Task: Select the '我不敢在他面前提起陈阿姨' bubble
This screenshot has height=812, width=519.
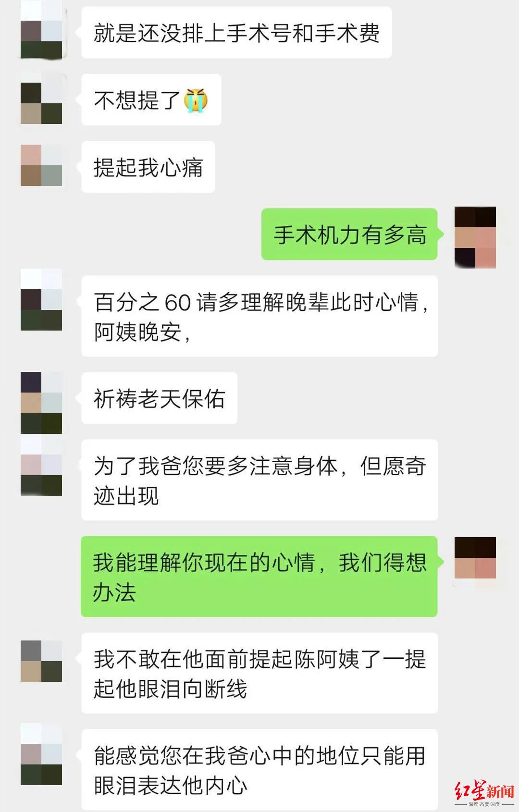Action: tap(259, 673)
